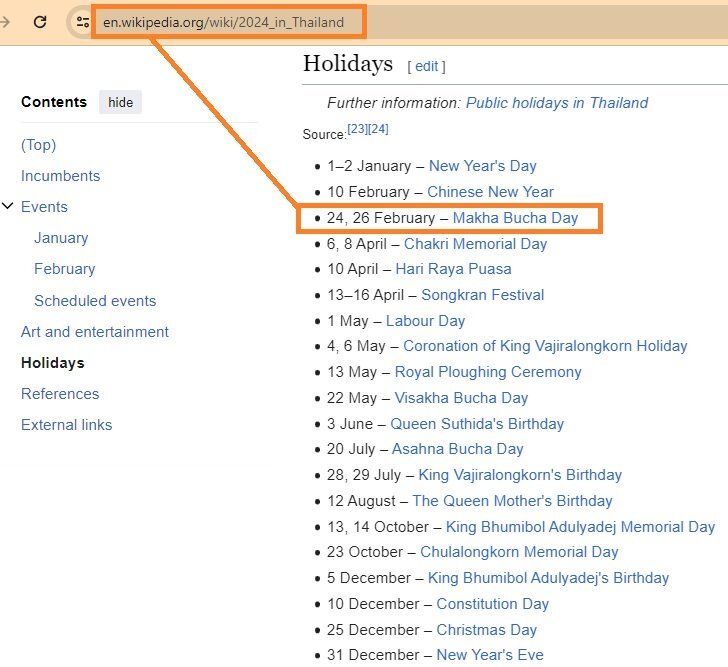Edit the Holidays section
728x667 pixels.
point(426,66)
